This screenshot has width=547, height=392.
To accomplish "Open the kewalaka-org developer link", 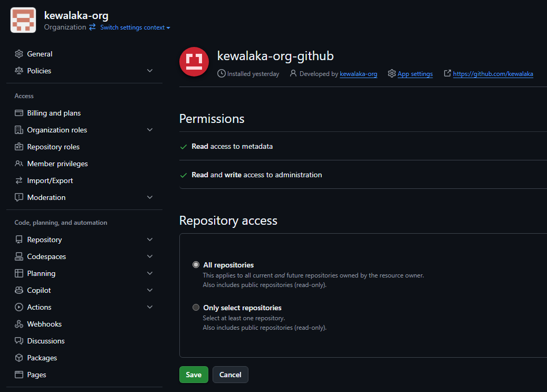I will click(358, 74).
